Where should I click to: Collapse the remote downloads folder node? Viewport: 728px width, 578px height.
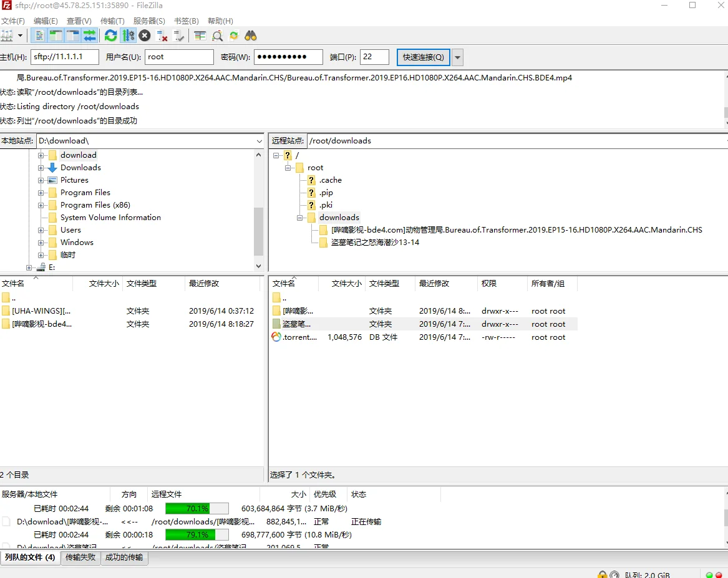(300, 218)
